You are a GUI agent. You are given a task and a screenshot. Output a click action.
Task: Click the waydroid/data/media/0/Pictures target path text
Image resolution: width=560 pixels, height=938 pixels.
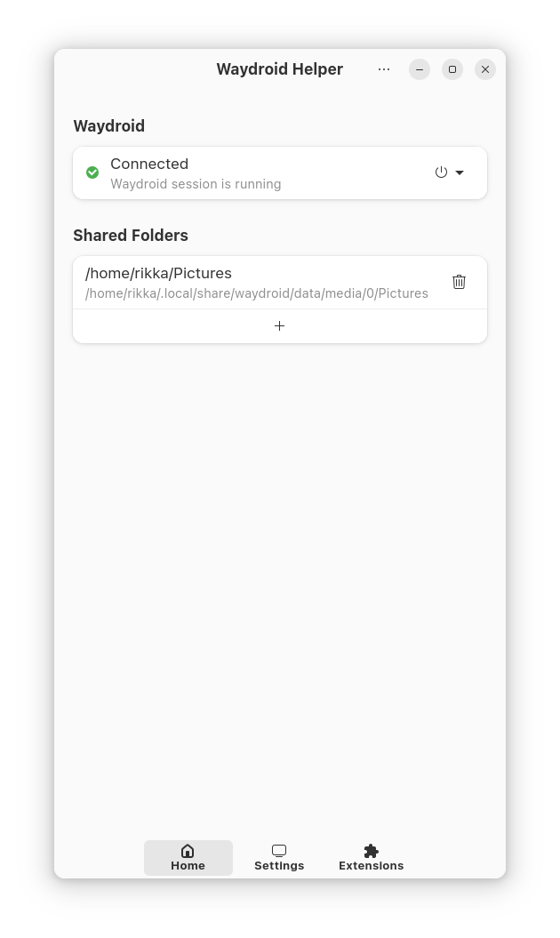click(257, 293)
